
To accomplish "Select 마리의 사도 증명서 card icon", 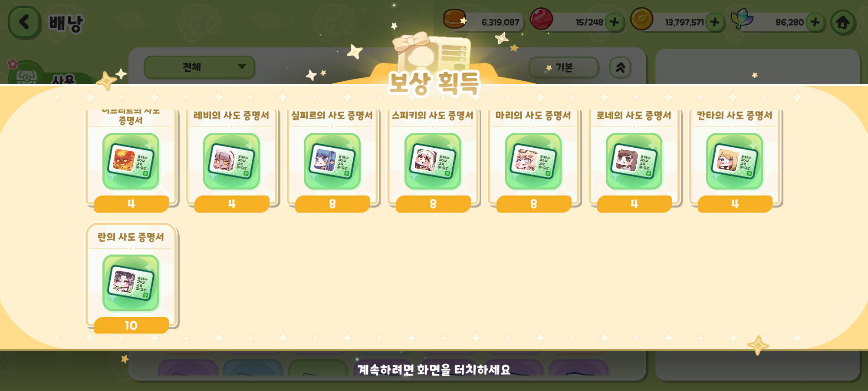I will [533, 161].
